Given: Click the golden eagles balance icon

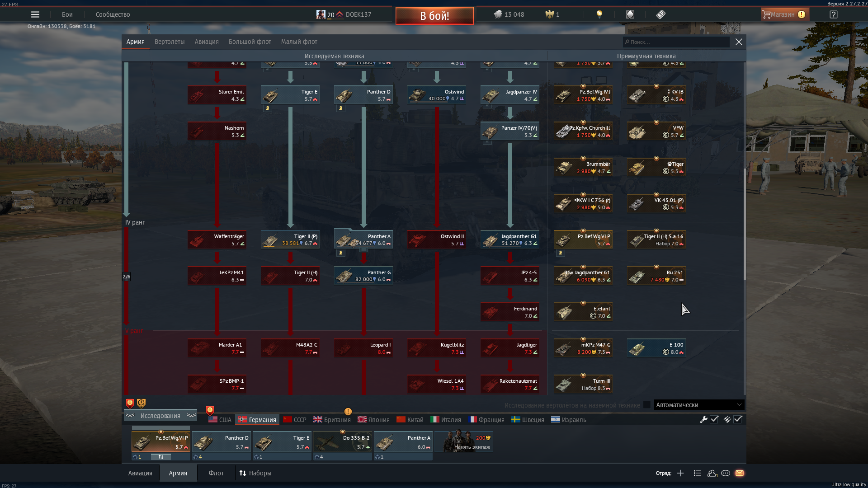Looking at the screenshot, I should pos(550,14).
